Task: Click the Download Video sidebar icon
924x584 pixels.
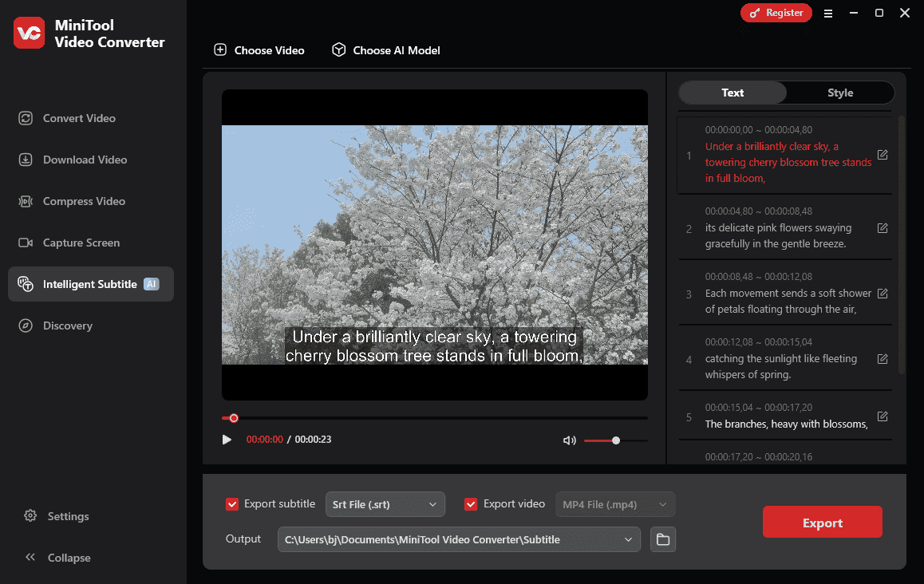Action: [x=26, y=160]
